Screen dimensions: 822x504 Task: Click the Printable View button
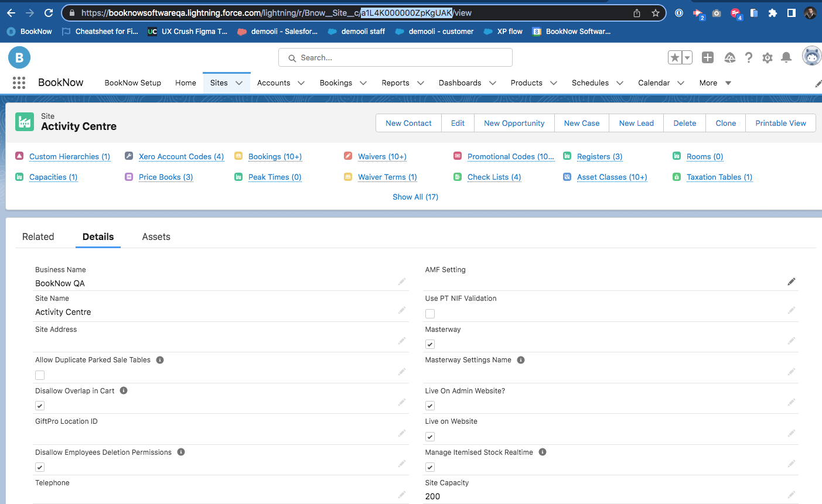780,123
